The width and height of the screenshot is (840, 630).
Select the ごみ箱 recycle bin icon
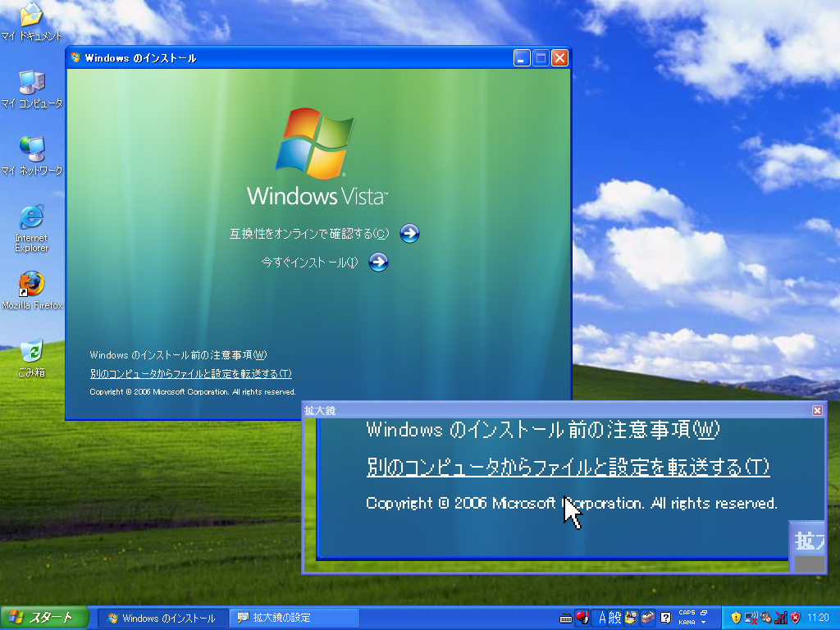coord(32,358)
